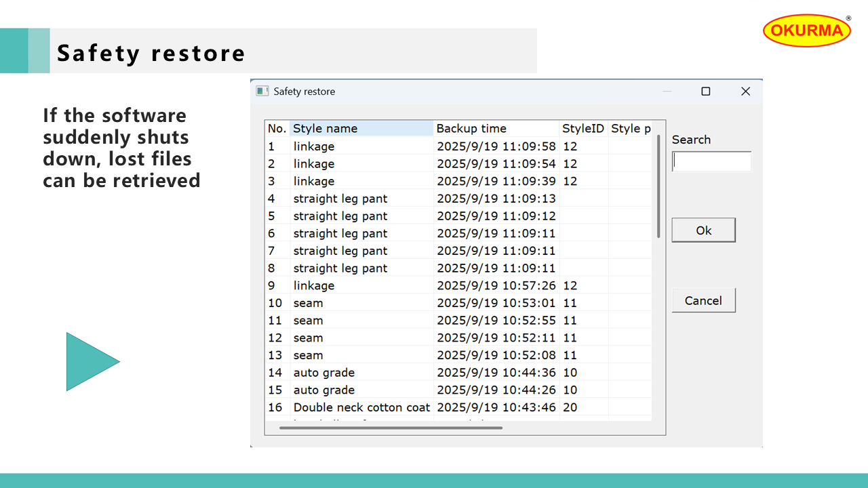Click the teal play triangle icon
The image size is (868, 488).
pos(88,361)
